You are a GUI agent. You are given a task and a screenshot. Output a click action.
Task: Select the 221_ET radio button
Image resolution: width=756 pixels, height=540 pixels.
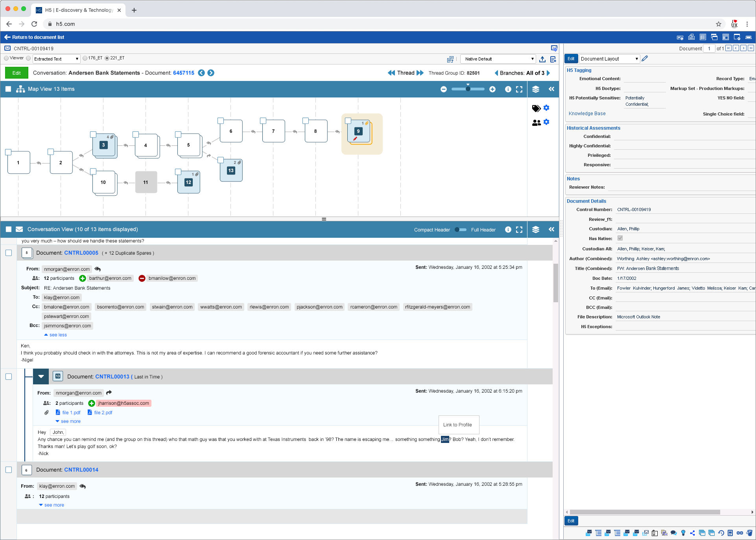[107, 58]
